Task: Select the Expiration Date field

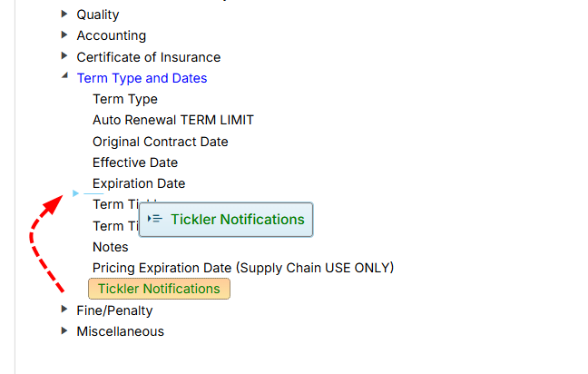Action: click(x=138, y=183)
